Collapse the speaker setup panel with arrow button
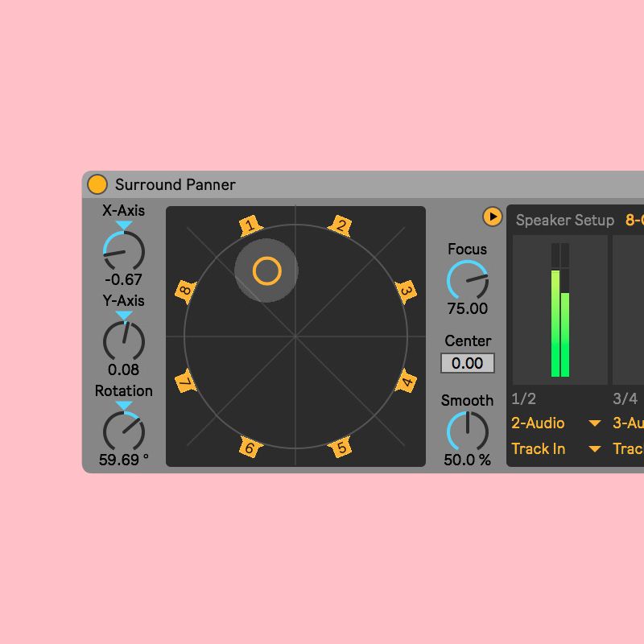 [493, 217]
